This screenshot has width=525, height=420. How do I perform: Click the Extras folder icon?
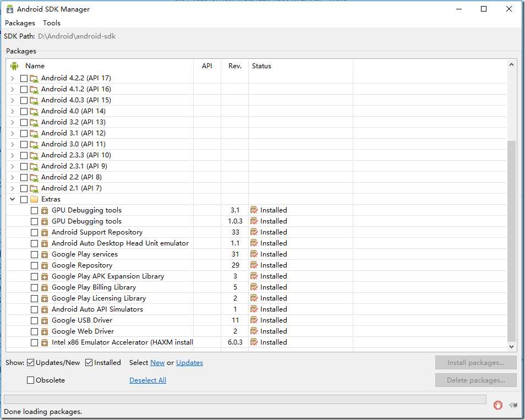click(34, 199)
